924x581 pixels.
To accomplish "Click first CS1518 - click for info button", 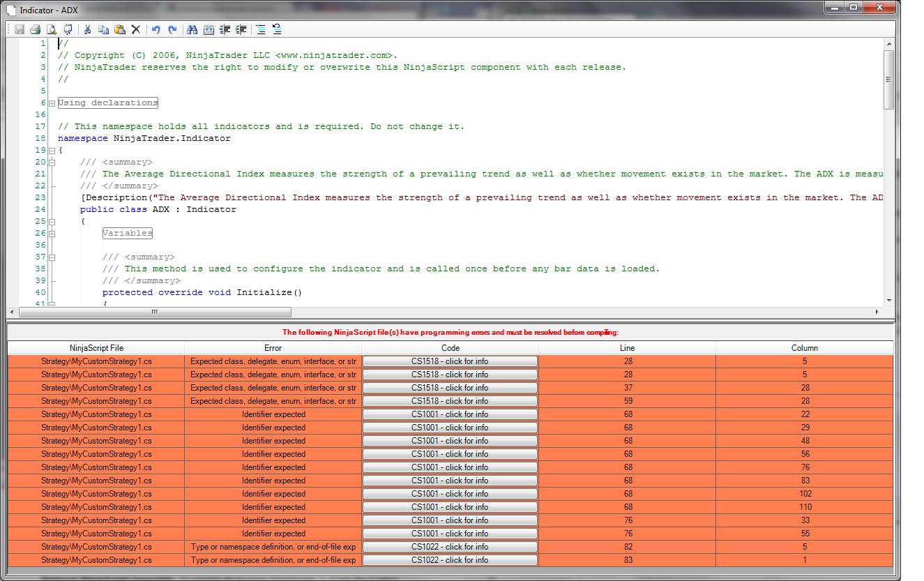I will [450, 361].
